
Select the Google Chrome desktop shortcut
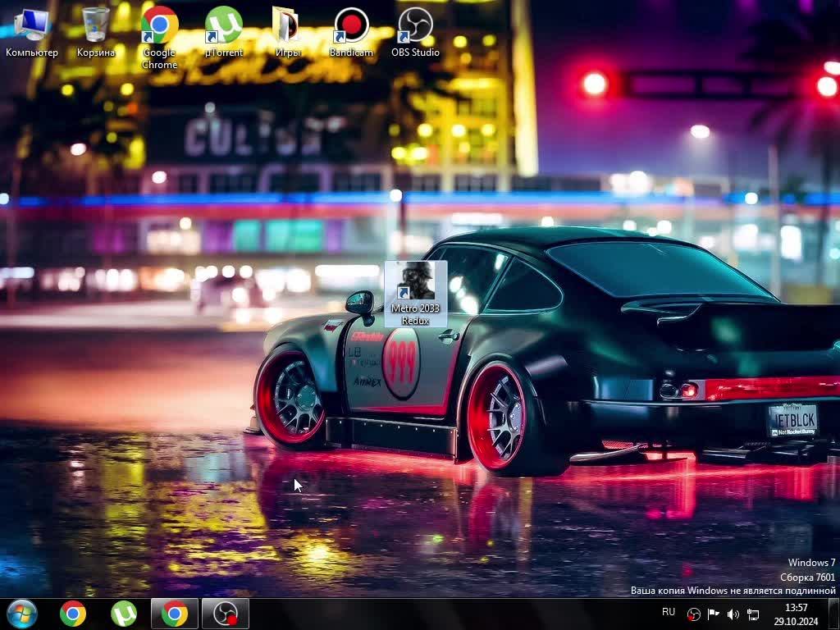160,39
